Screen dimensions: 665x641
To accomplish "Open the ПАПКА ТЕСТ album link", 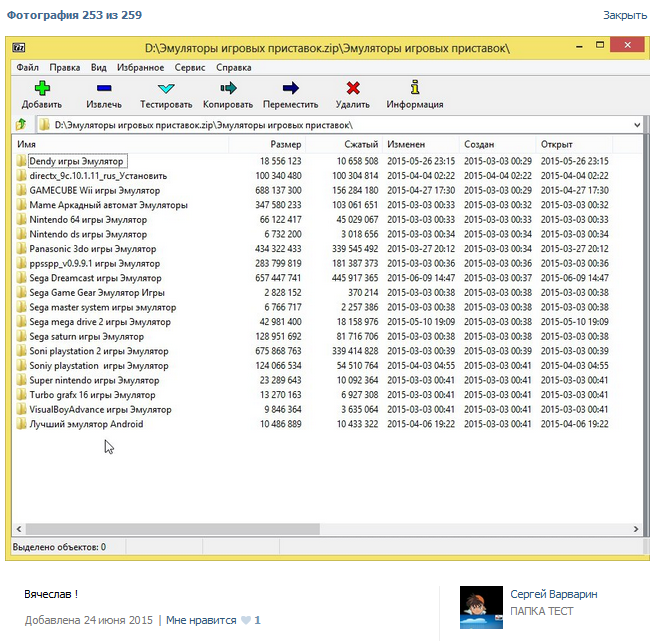I will coord(542,611).
